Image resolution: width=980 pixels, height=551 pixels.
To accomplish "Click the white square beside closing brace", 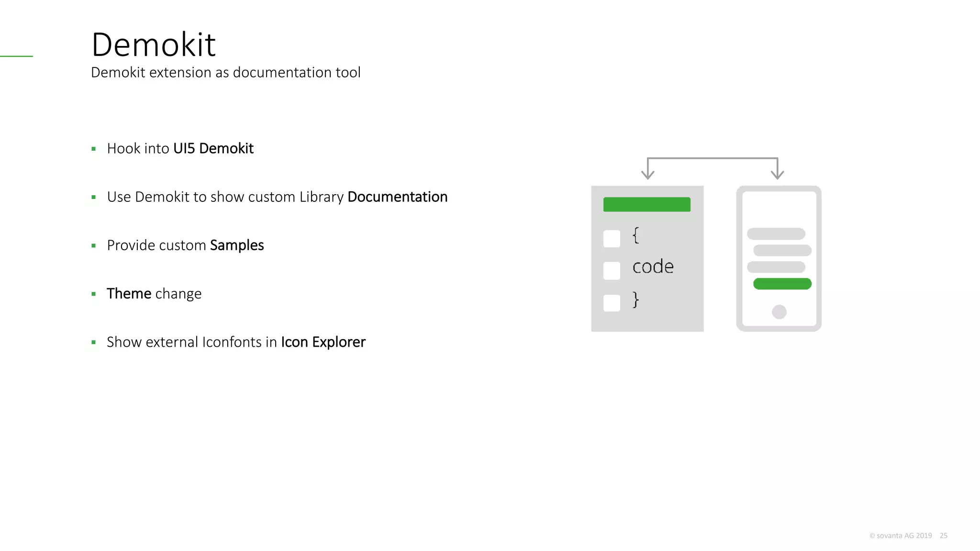I will point(612,303).
